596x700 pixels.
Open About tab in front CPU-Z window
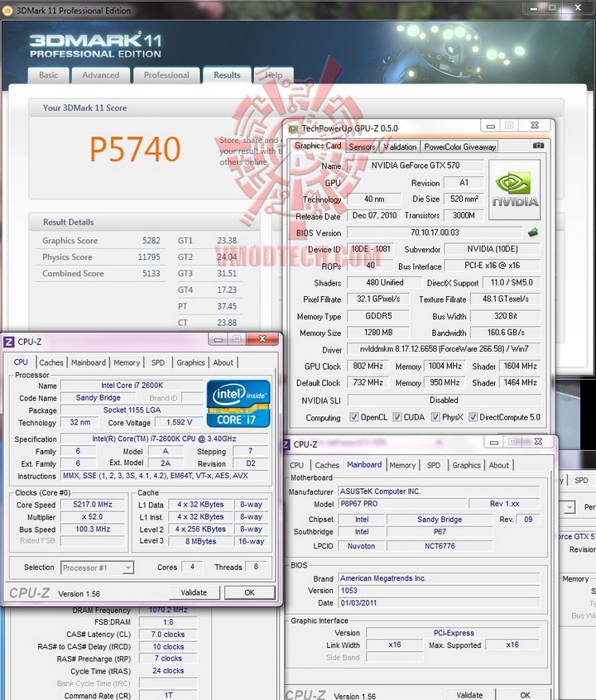pyautogui.click(x=223, y=362)
